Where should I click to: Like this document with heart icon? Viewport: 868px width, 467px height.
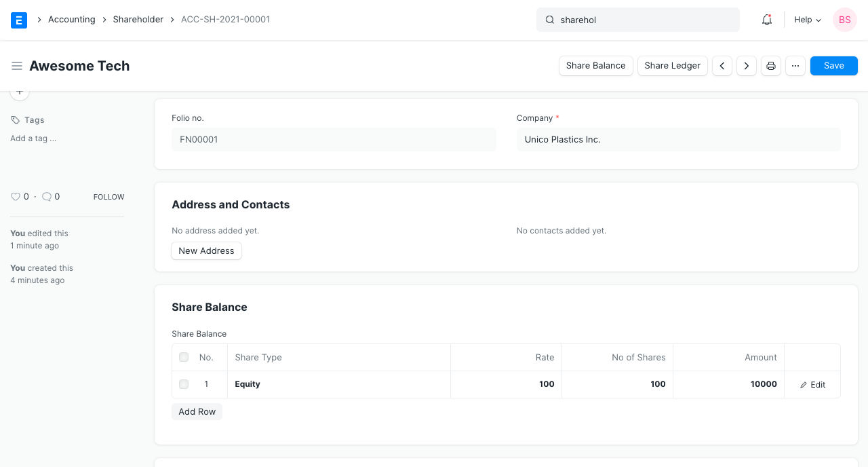(x=16, y=197)
